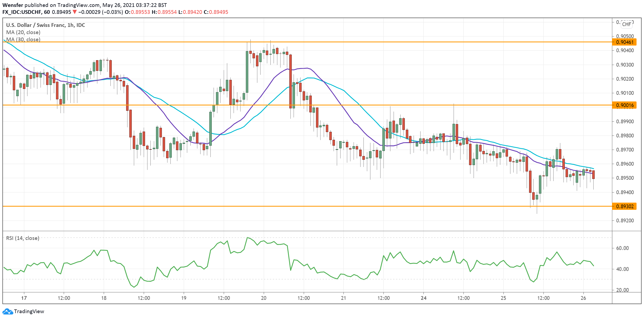Click the TradingView cloud logo icon
This screenshot has height=319, width=644.
[7, 311]
